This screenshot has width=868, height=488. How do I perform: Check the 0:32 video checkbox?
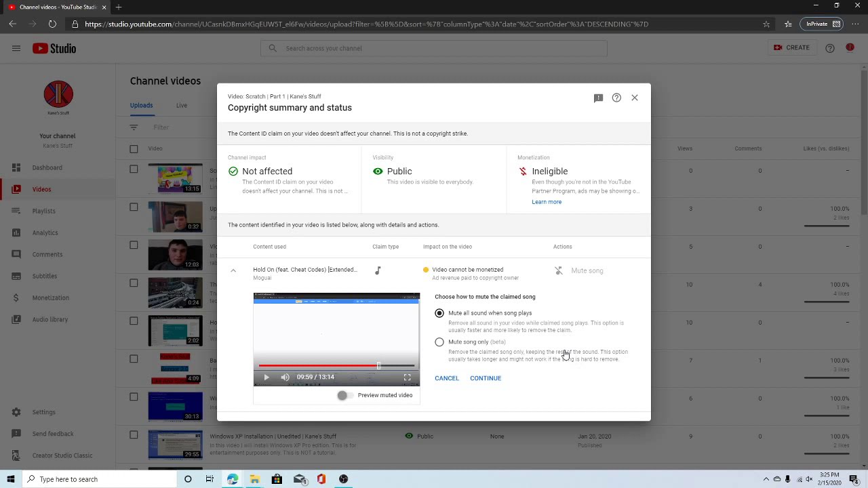pos(134,207)
